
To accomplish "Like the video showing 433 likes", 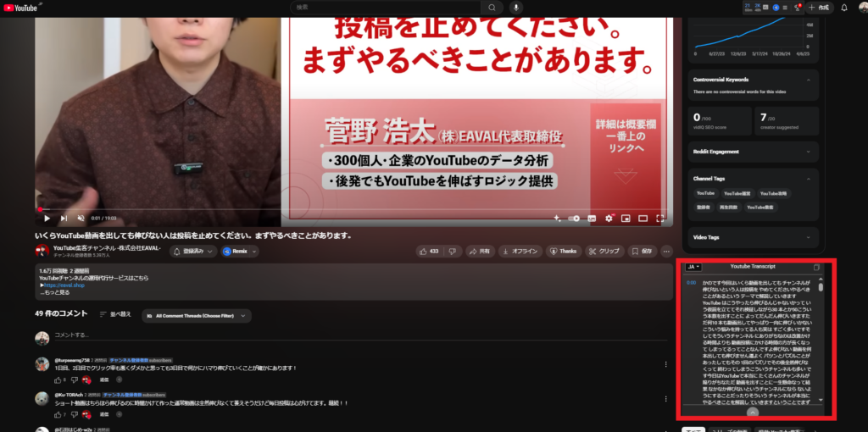I will tap(430, 251).
